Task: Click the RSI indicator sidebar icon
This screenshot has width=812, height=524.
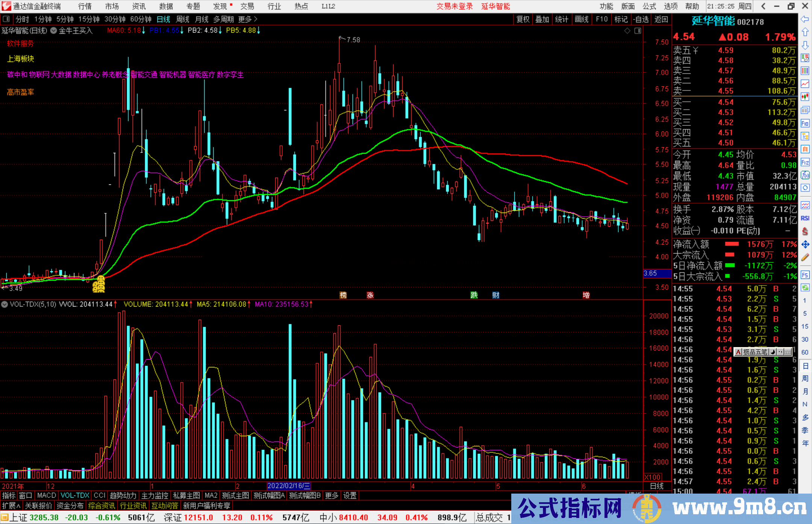Action: coord(805,218)
